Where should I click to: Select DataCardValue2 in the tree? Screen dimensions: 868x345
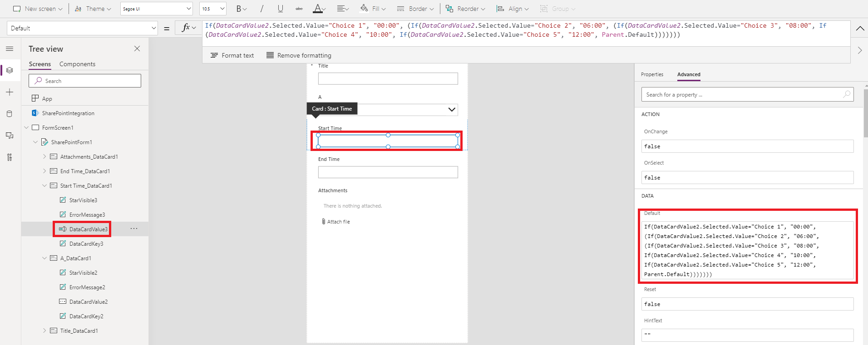pyautogui.click(x=84, y=302)
